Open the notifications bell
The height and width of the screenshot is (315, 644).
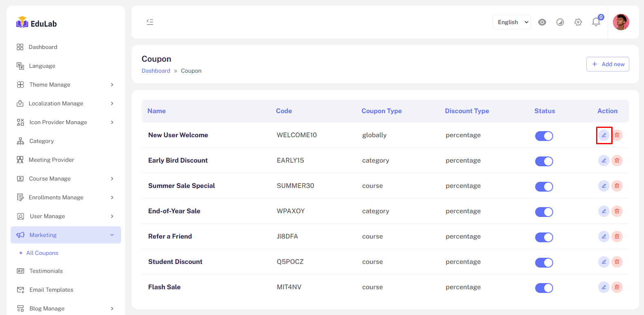pos(596,22)
